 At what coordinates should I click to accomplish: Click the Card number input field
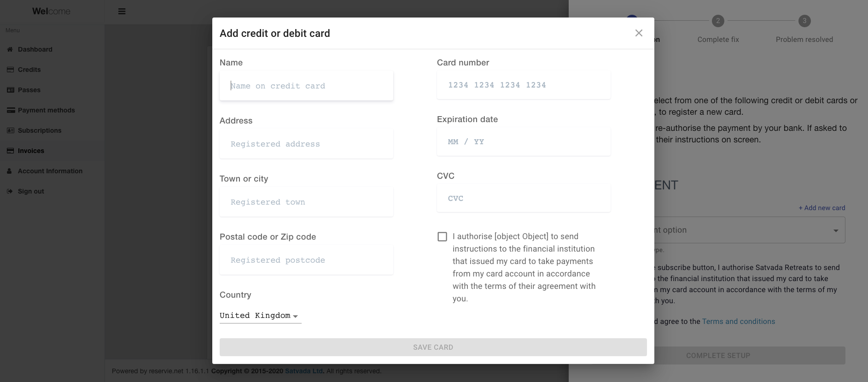click(x=523, y=85)
